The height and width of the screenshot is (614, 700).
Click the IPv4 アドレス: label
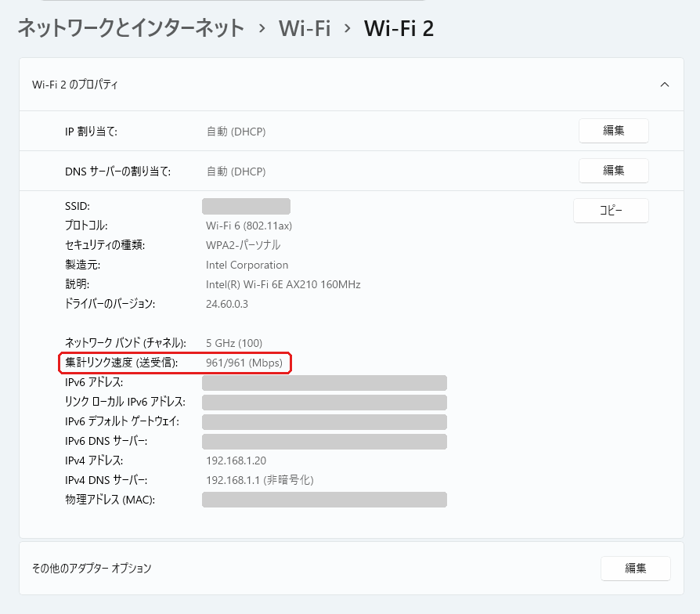coord(94,460)
